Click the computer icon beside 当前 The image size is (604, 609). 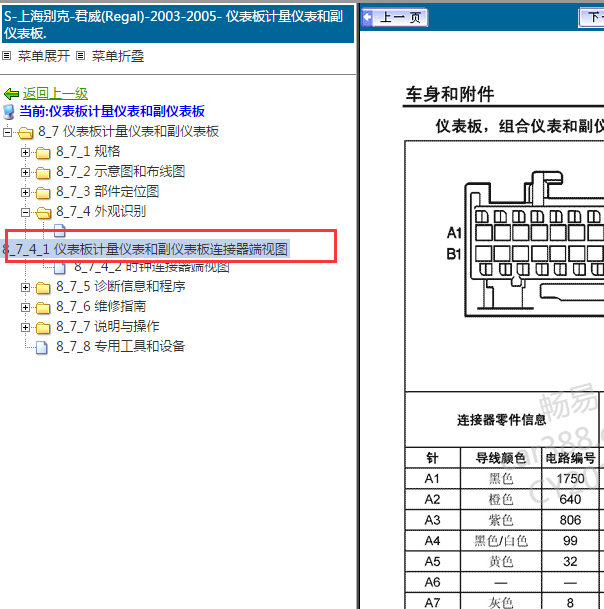point(9,111)
